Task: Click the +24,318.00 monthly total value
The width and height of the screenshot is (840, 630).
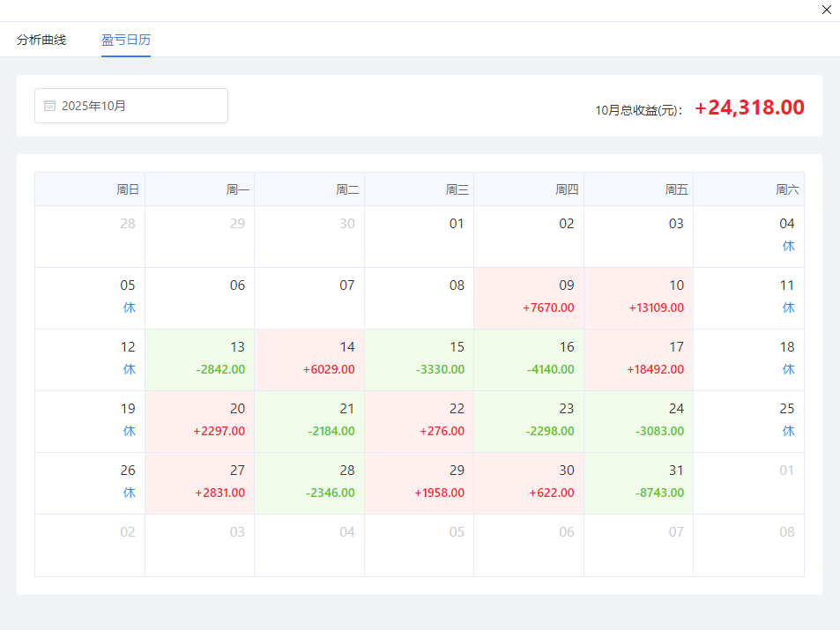Action: click(x=749, y=107)
